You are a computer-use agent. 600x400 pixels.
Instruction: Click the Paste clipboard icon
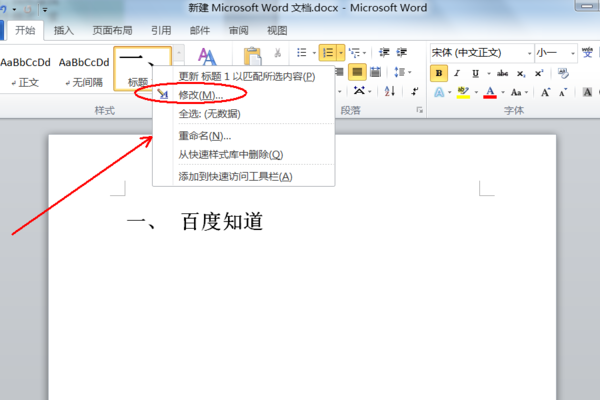(x=253, y=56)
